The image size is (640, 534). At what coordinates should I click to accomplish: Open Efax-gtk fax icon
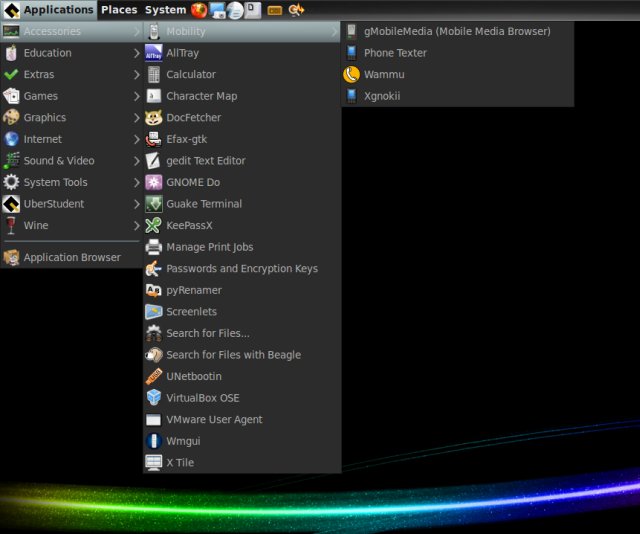[x=153, y=140]
